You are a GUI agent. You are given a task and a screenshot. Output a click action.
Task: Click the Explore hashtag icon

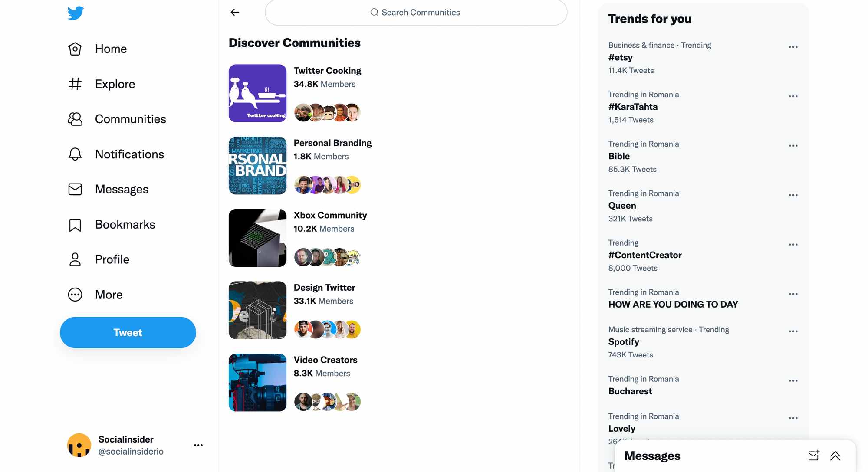pyautogui.click(x=75, y=84)
